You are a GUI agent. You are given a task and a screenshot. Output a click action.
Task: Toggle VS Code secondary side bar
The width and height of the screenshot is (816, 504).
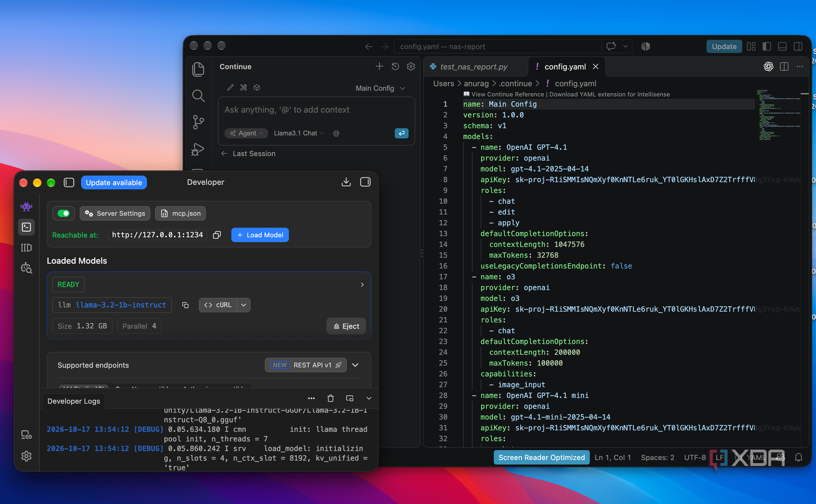click(x=798, y=46)
